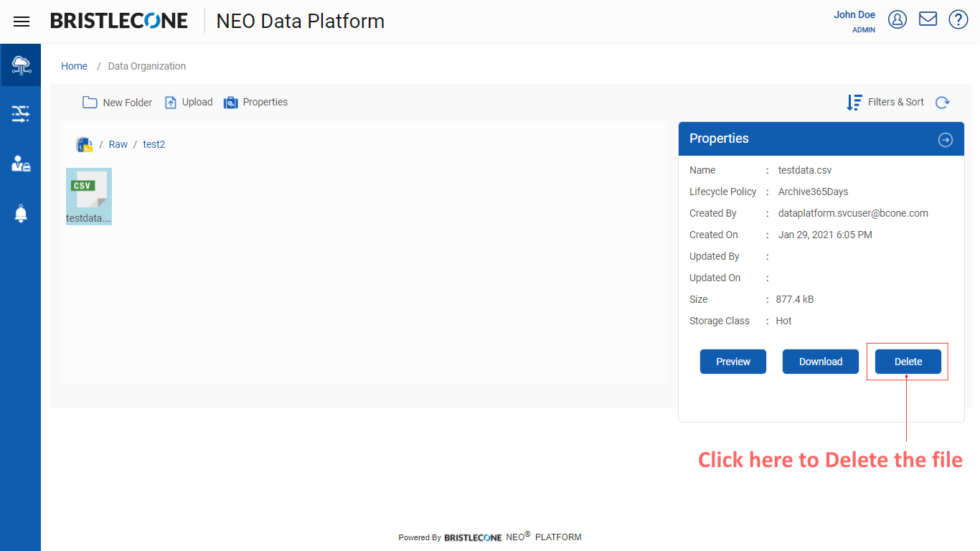Click the ADMIN role label
The height and width of the screenshot is (551, 980).
864,30
